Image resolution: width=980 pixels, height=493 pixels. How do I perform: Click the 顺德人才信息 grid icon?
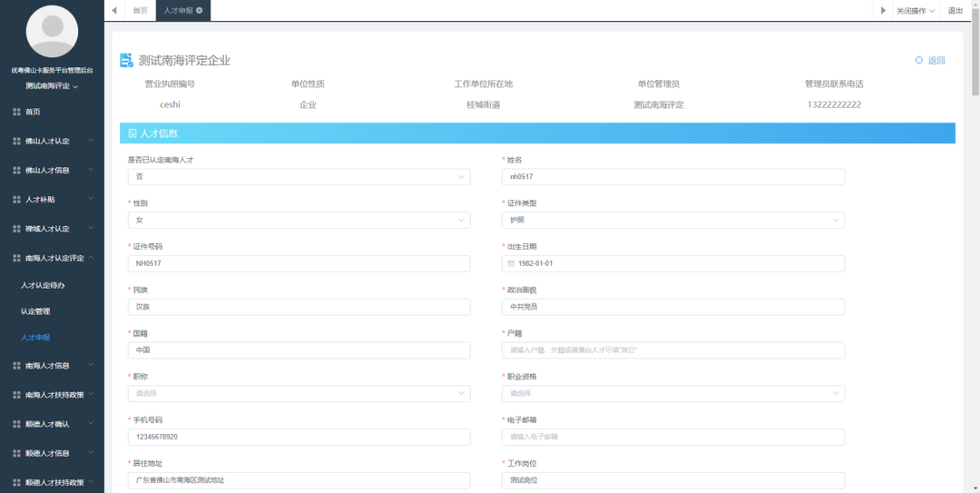17,453
